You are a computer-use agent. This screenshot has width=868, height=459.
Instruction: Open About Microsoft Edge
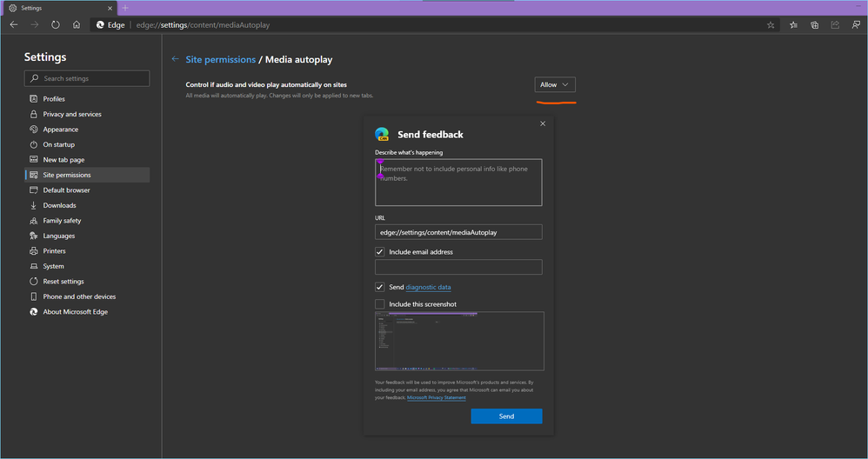point(87,312)
